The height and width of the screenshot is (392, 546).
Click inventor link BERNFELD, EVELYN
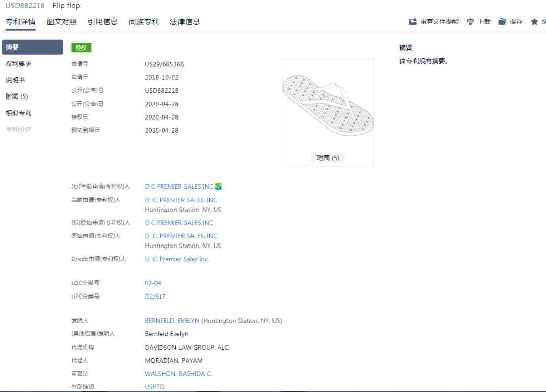click(x=172, y=321)
